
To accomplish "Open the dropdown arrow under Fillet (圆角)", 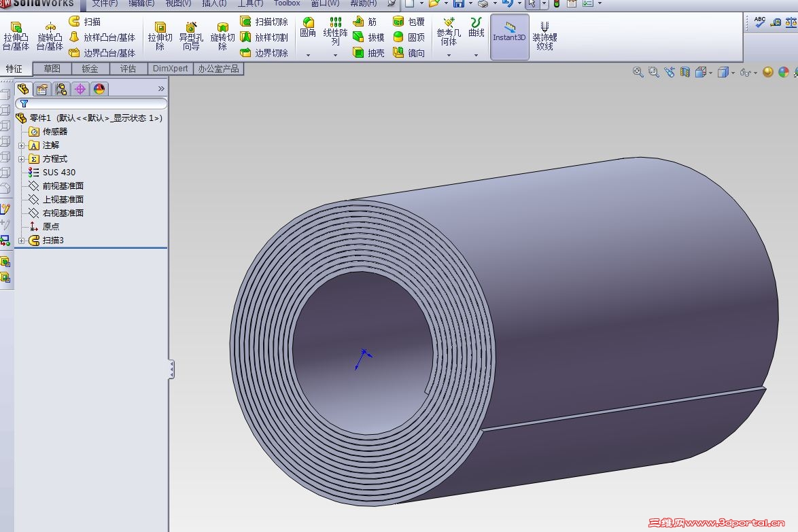I will (x=308, y=55).
